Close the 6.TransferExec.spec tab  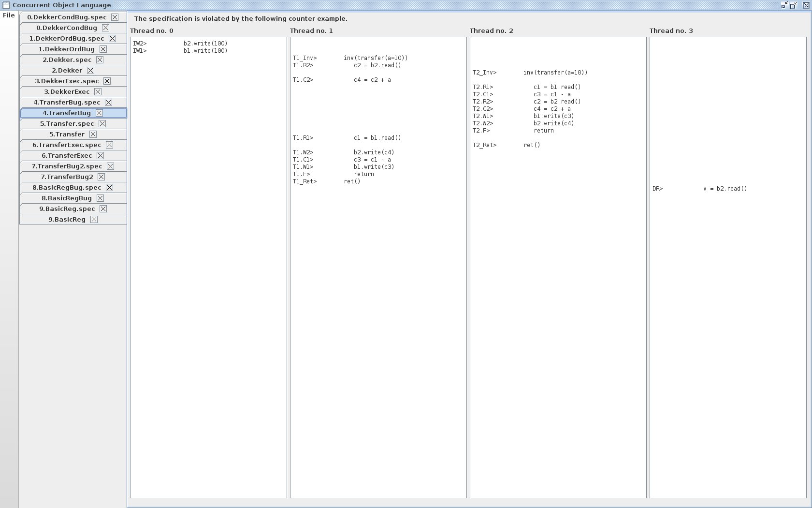(x=109, y=145)
